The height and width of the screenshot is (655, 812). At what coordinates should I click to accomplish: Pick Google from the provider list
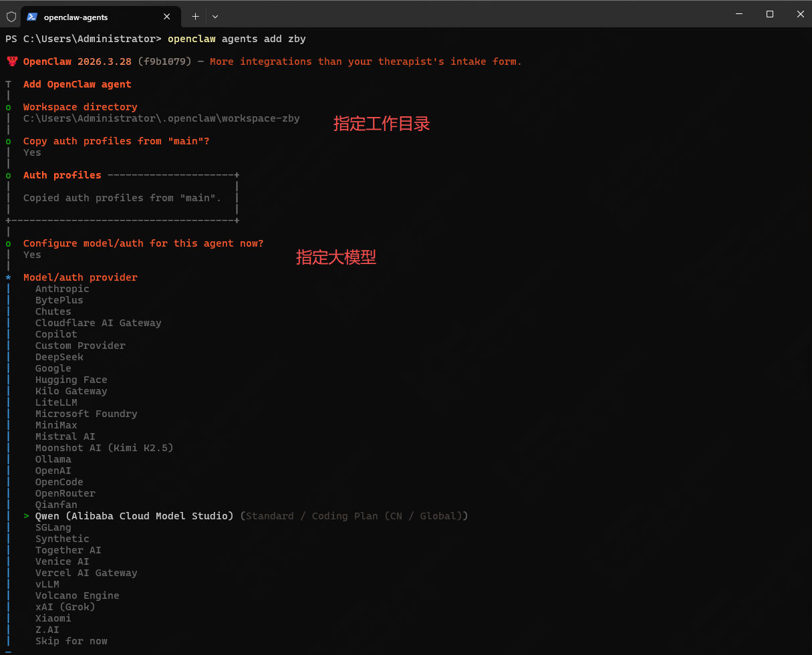tap(53, 368)
